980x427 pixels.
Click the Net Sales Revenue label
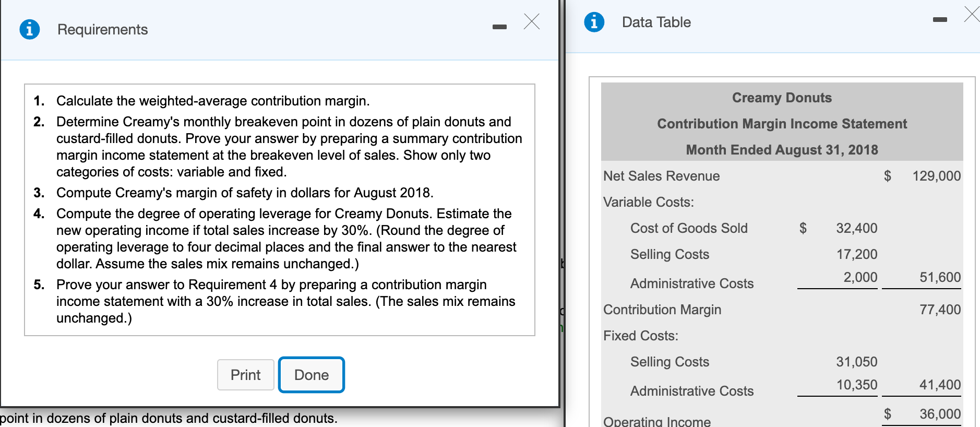(661, 176)
